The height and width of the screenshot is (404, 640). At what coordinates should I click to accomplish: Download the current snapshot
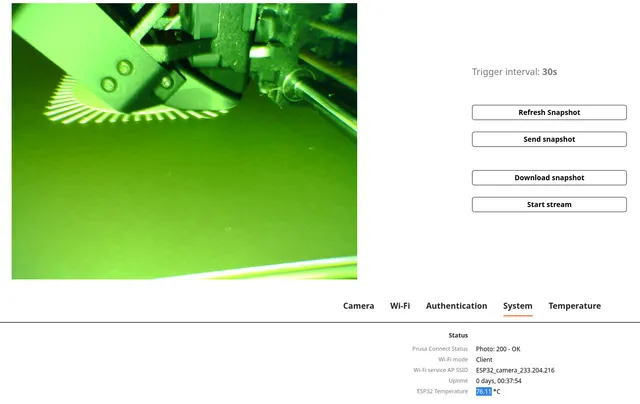(549, 177)
